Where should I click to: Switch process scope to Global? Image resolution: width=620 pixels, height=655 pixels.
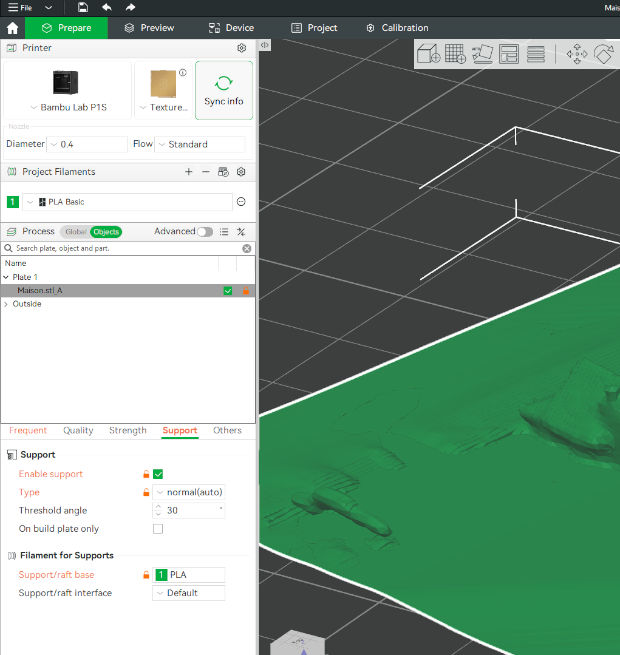[75, 232]
